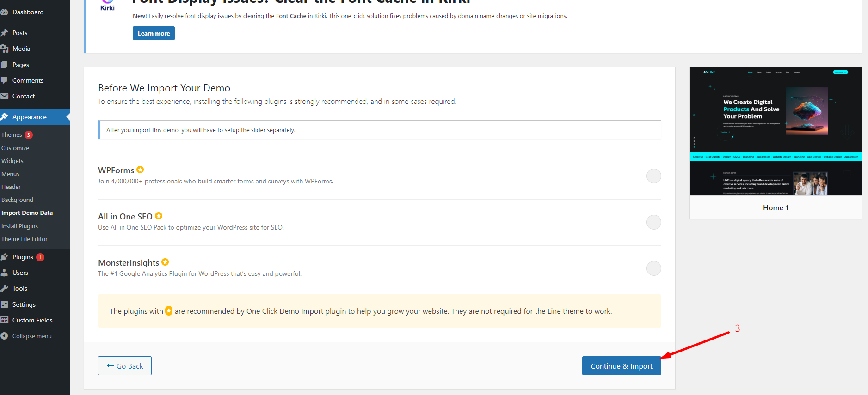Image resolution: width=868 pixels, height=395 pixels.
Task: Click the WPForms plugin title
Action: (x=116, y=170)
